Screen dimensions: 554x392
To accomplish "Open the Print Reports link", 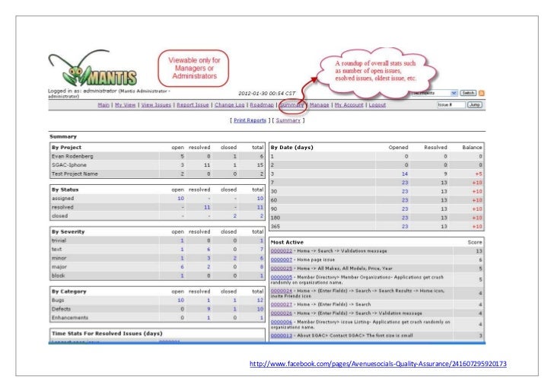I will coord(250,120).
